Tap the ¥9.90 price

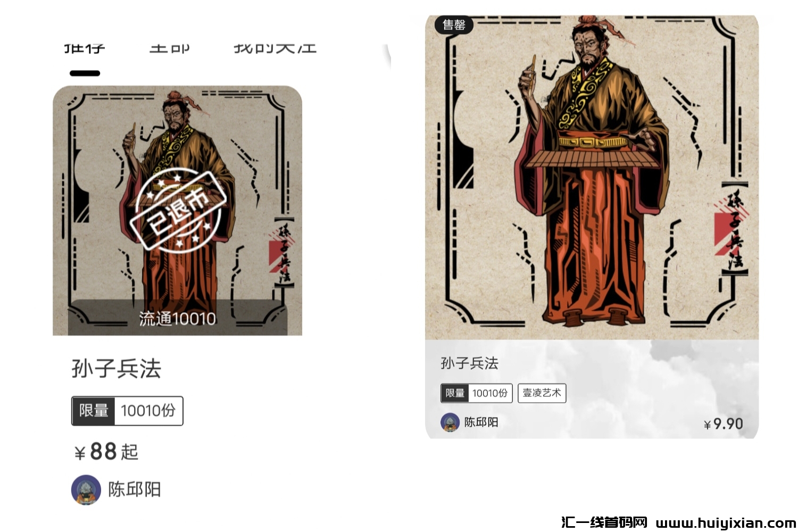723,424
